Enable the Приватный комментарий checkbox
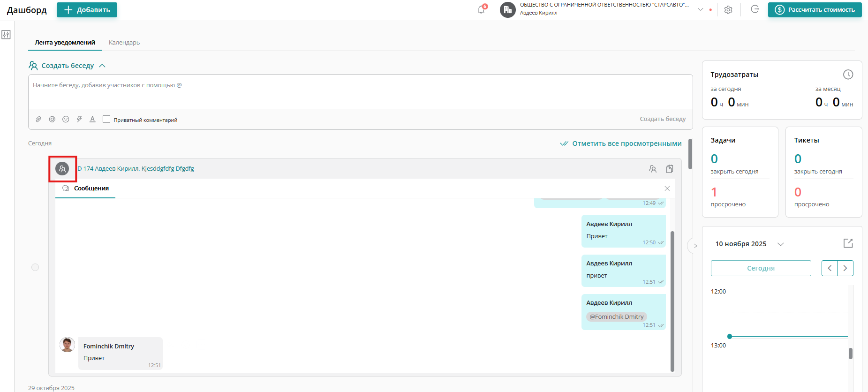The height and width of the screenshot is (392, 868). click(x=106, y=119)
